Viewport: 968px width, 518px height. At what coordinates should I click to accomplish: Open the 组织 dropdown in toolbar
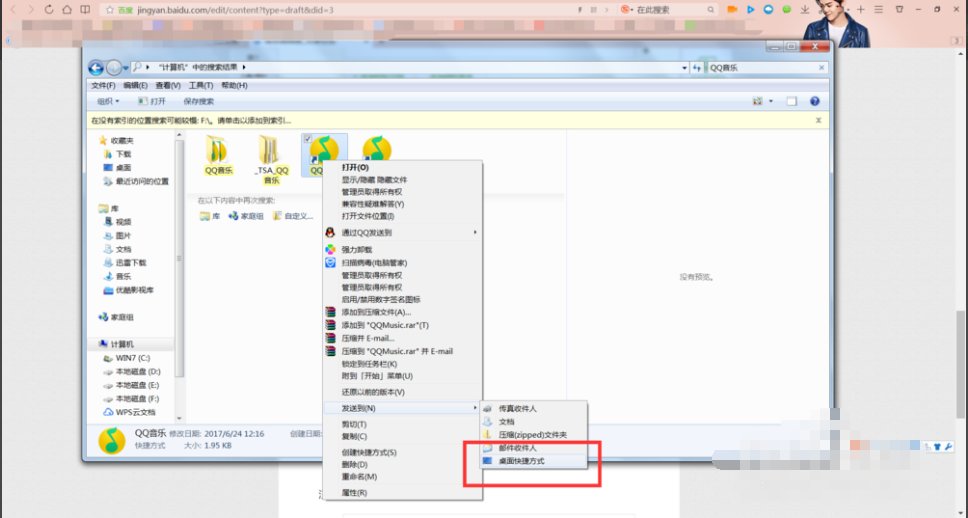point(107,101)
